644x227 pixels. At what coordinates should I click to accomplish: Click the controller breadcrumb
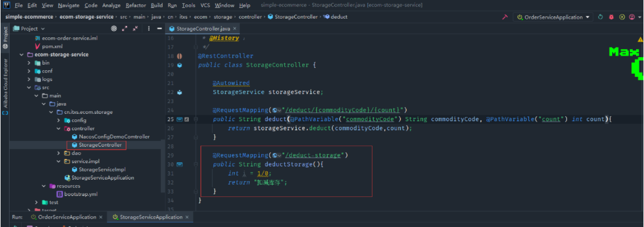250,17
